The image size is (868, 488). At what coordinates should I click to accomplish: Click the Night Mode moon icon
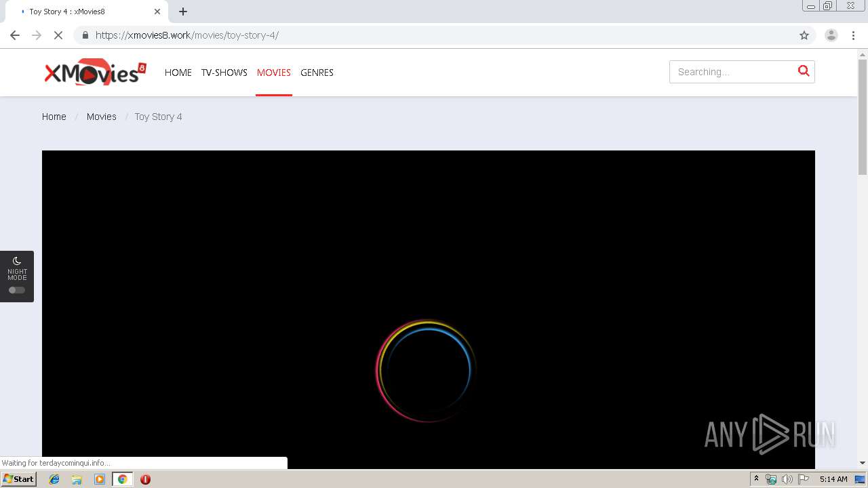tap(17, 261)
